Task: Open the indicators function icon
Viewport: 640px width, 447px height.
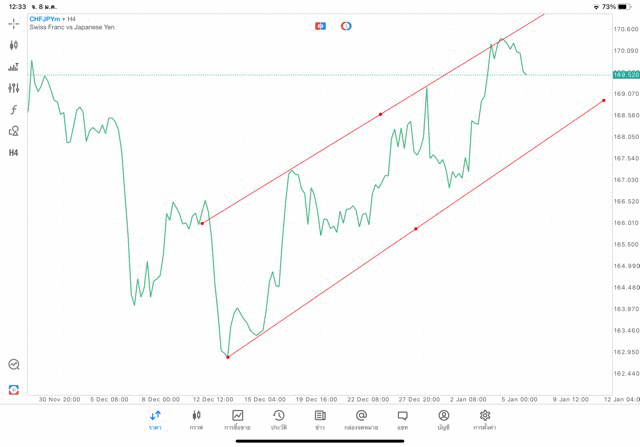Action: coord(14,109)
